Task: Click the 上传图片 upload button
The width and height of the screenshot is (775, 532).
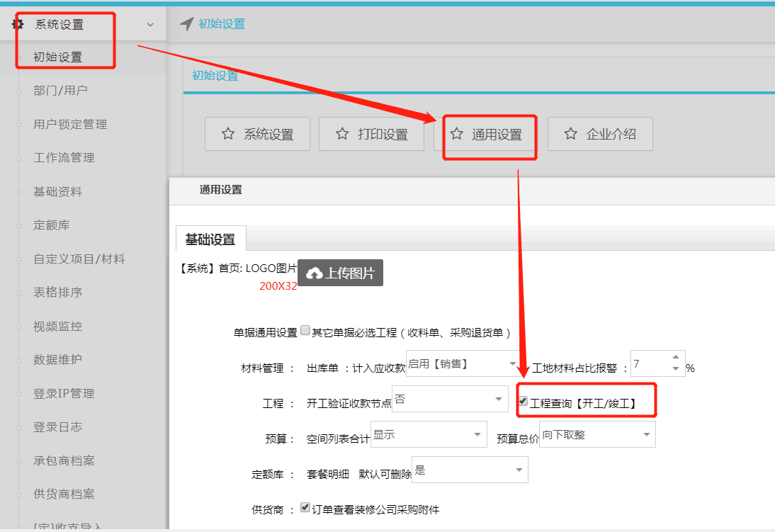Action: click(340, 272)
